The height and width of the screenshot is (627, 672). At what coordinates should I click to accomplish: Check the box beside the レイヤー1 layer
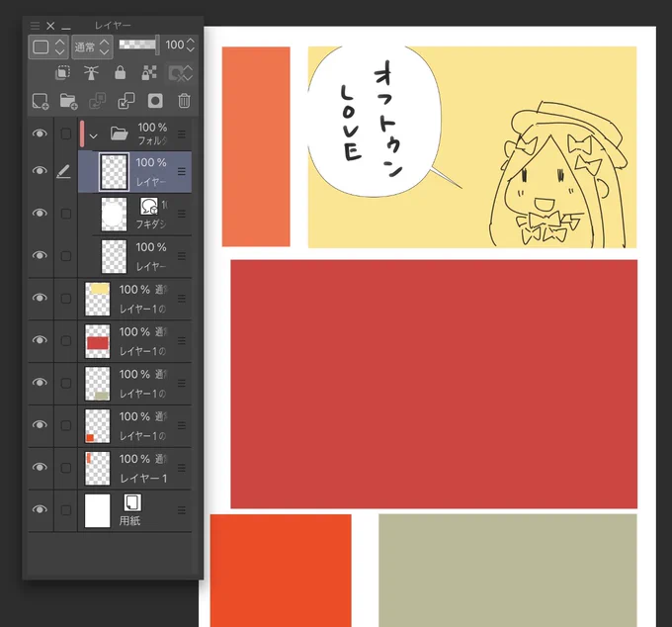point(66,468)
